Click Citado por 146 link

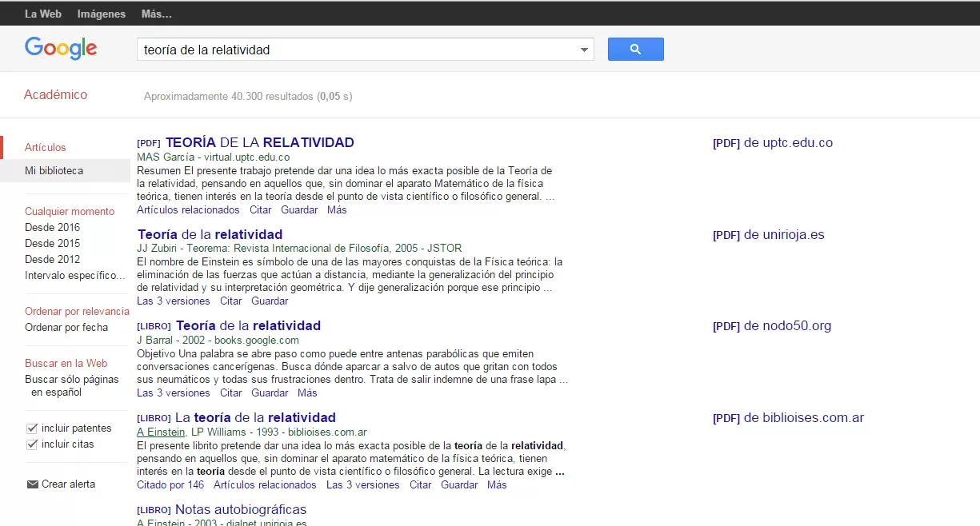click(x=170, y=485)
